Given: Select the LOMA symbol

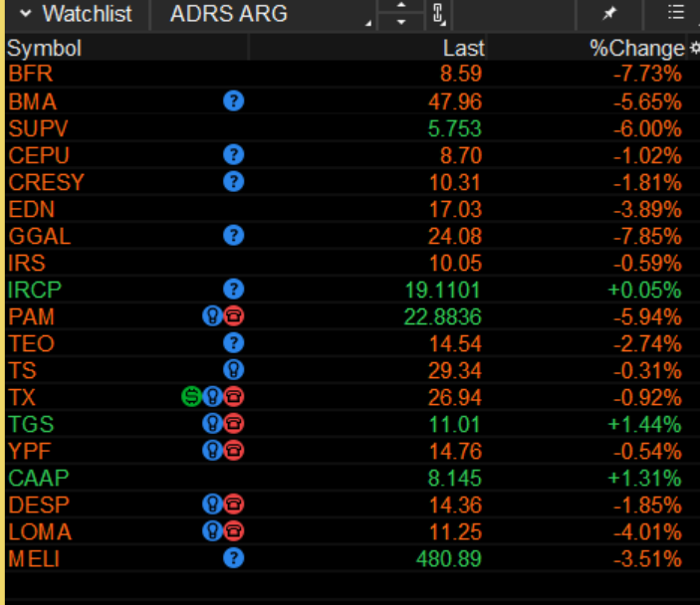Looking at the screenshot, I should tap(40, 531).
